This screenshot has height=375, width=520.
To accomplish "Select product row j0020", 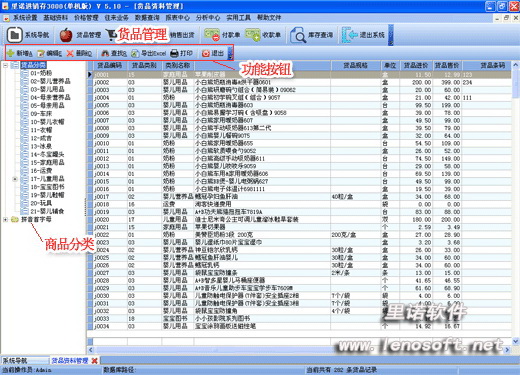I will (x=299, y=220).
